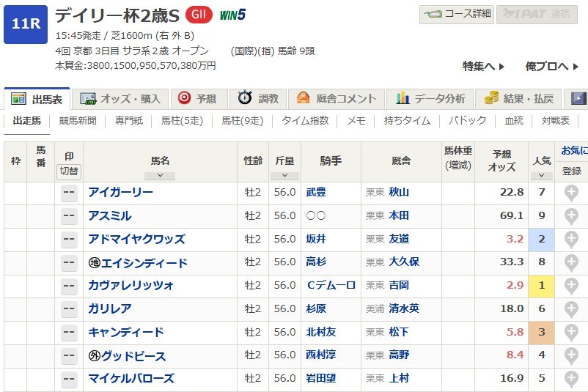Click favorite plus icon for マイケルバローズ
Viewport: 588px width, 392px height.
[x=571, y=379]
